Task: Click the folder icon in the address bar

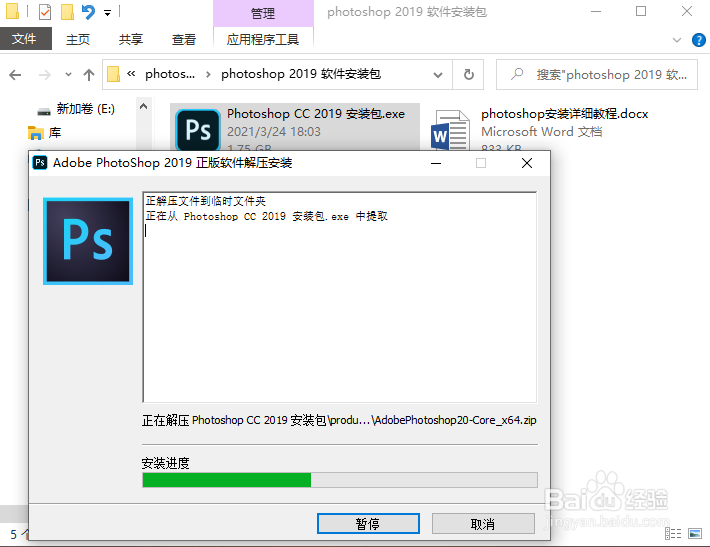Action: click(113, 74)
